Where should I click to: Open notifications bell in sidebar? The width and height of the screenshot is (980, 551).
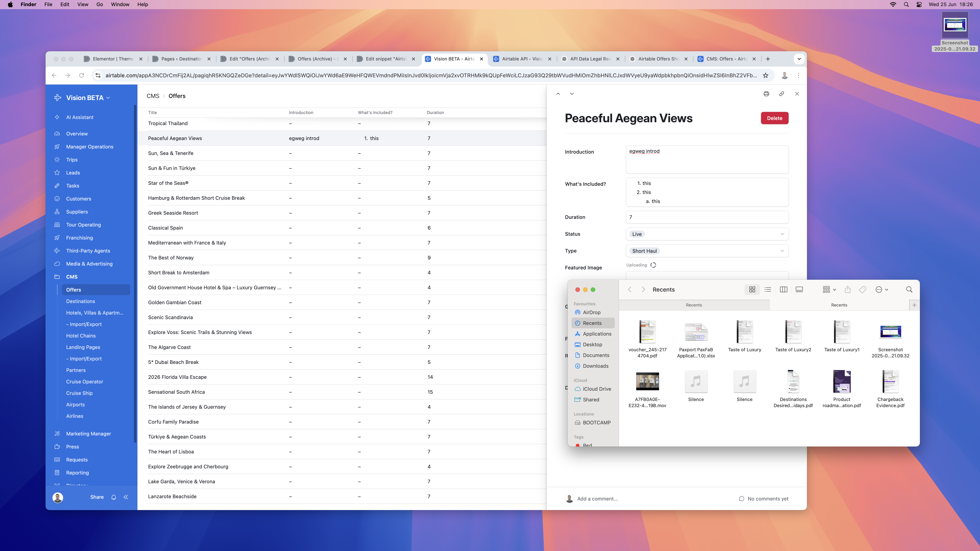[113, 497]
